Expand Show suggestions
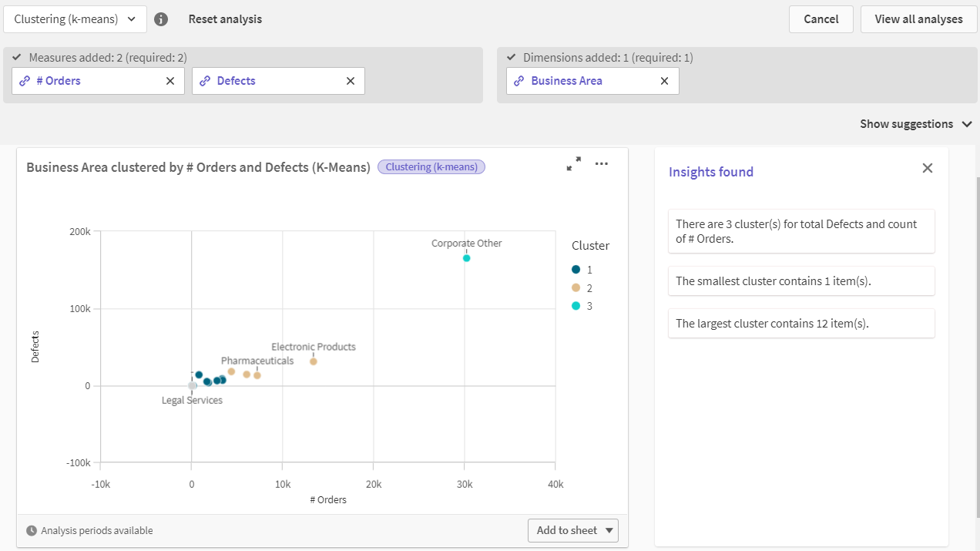 coord(916,123)
